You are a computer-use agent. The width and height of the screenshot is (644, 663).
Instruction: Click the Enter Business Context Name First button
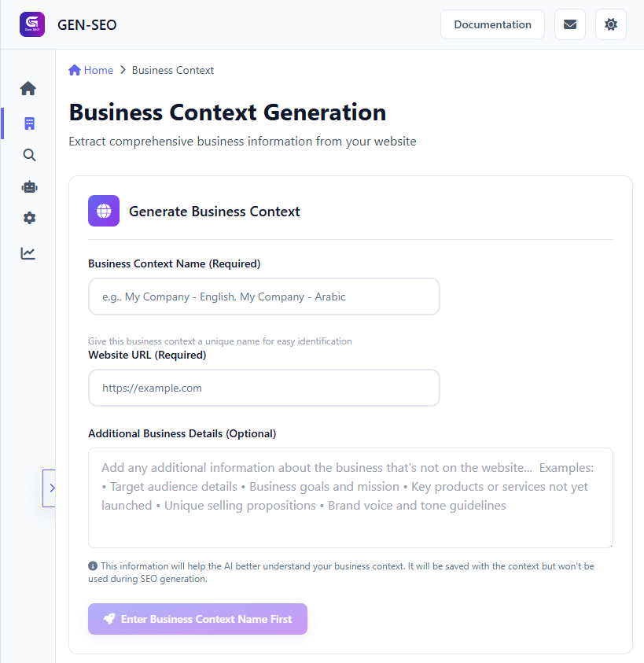[197, 619]
